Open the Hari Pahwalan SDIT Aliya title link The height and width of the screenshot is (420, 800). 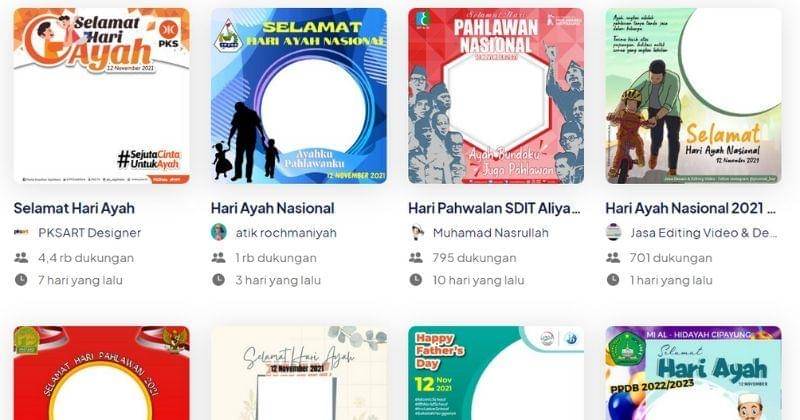tap(494, 208)
